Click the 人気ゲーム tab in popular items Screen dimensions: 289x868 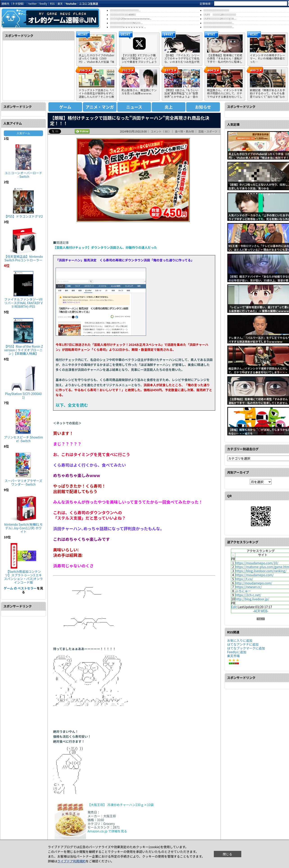click(23, 133)
